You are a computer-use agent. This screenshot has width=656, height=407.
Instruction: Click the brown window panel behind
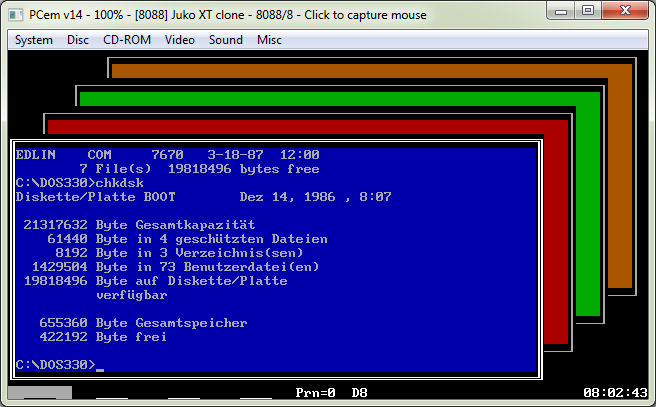tap(620, 176)
